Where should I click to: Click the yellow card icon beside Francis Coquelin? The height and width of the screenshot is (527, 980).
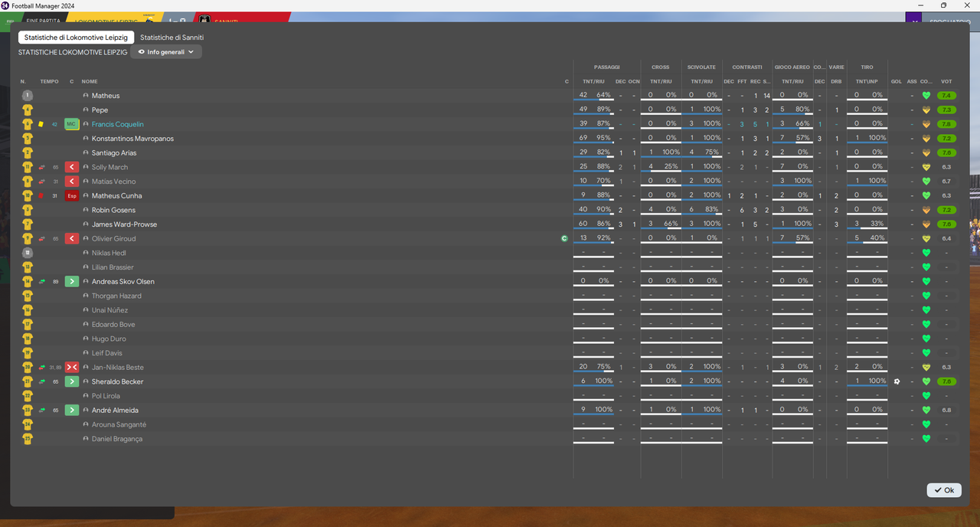point(41,124)
